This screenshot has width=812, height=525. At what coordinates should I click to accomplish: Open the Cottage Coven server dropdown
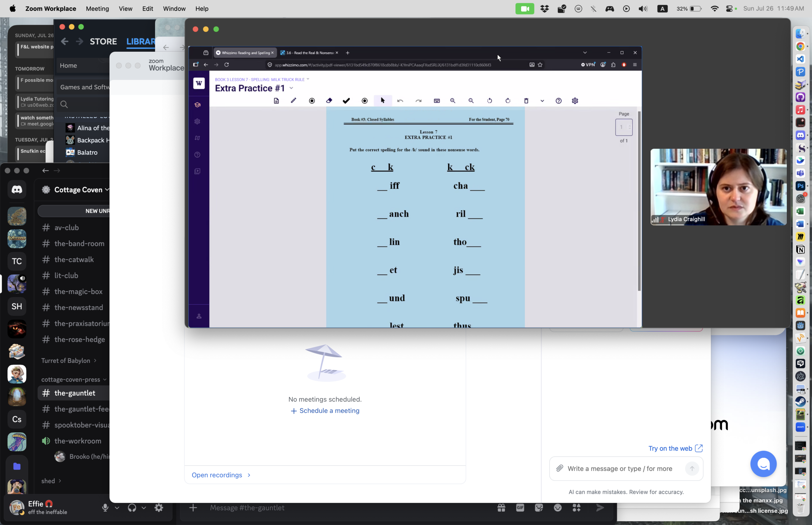(x=107, y=190)
